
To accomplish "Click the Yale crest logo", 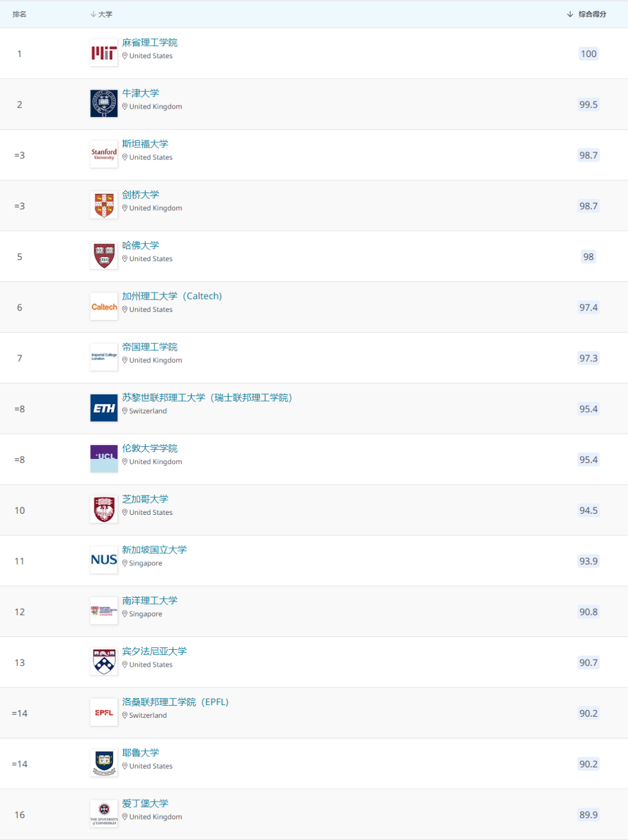I will point(104,763).
